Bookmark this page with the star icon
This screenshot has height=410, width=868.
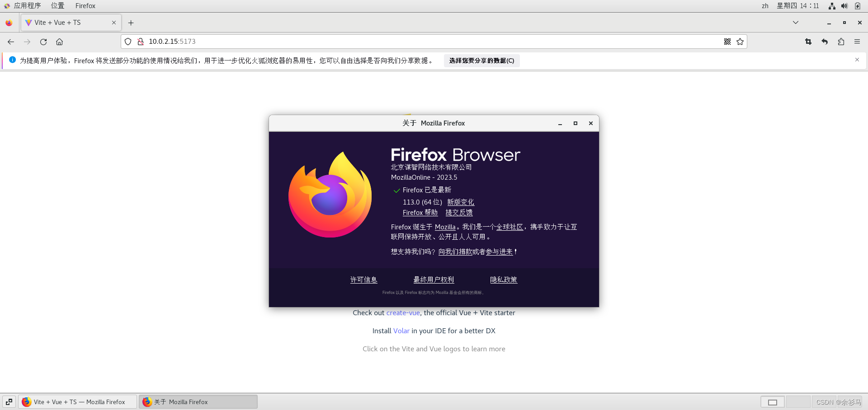pos(740,42)
